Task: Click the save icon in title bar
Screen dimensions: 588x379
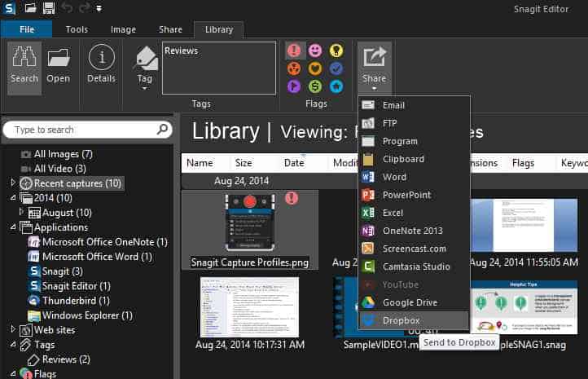Action: (x=49, y=8)
